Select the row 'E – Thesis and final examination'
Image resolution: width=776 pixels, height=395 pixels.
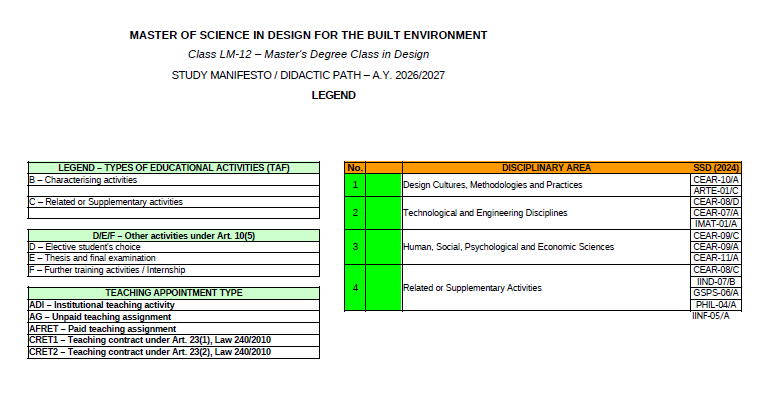coord(174,258)
